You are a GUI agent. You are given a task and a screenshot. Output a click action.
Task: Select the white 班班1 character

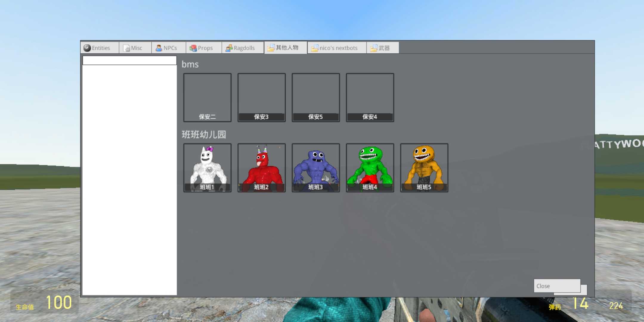[x=207, y=168]
